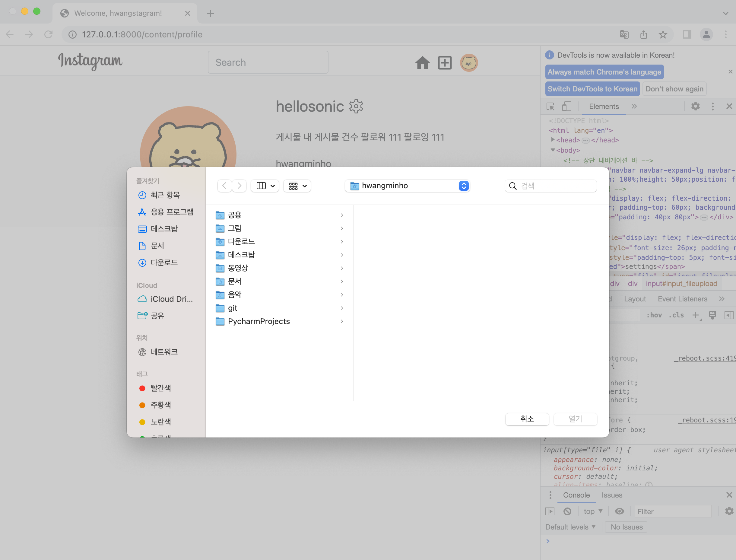Click the clear console icon
This screenshot has width=736, height=560.
(x=567, y=511)
